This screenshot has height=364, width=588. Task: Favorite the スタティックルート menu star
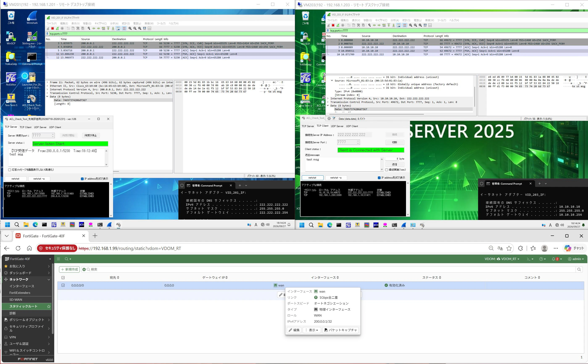point(49,306)
